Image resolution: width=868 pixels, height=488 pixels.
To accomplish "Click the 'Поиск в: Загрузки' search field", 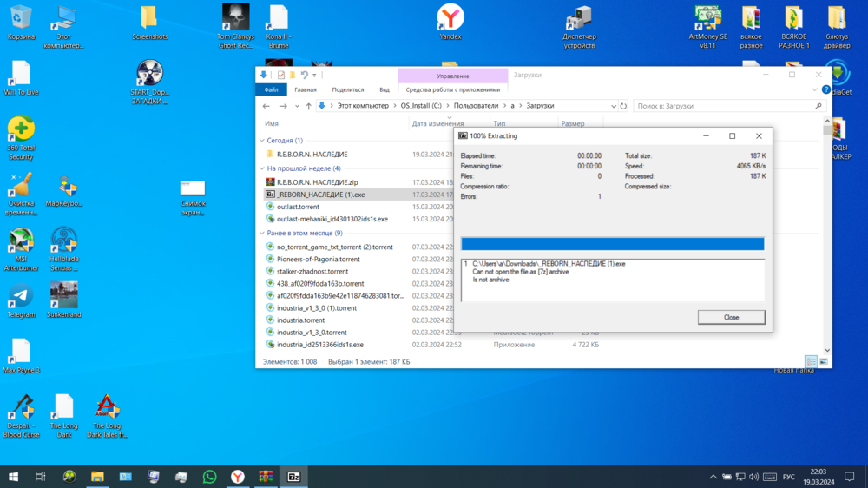I will point(723,106).
